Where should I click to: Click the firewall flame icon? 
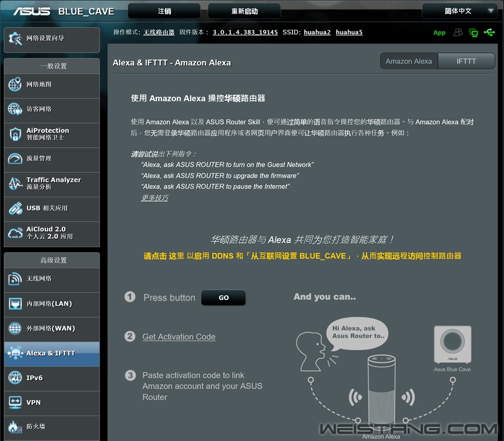14,427
